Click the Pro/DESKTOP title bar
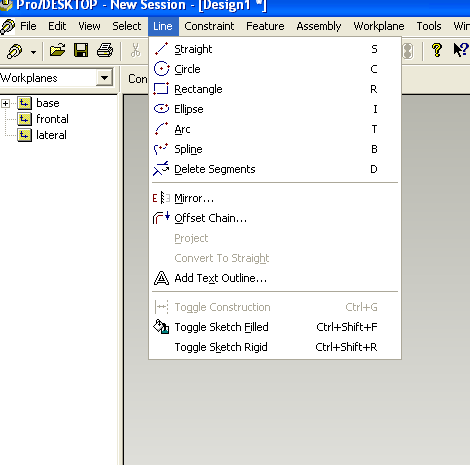The height and width of the screenshot is (465, 470). (235, 7)
